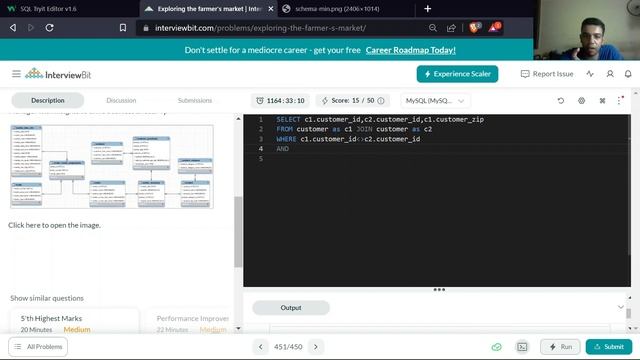This screenshot has height=360, width=640.
Task: Go to previous problem
Action: [x=260, y=347]
